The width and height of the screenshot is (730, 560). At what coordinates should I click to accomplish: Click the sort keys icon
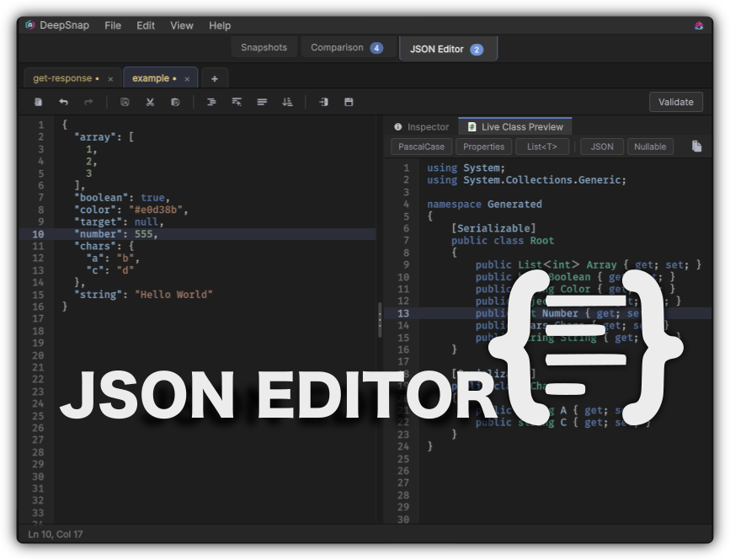(x=287, y=102)
